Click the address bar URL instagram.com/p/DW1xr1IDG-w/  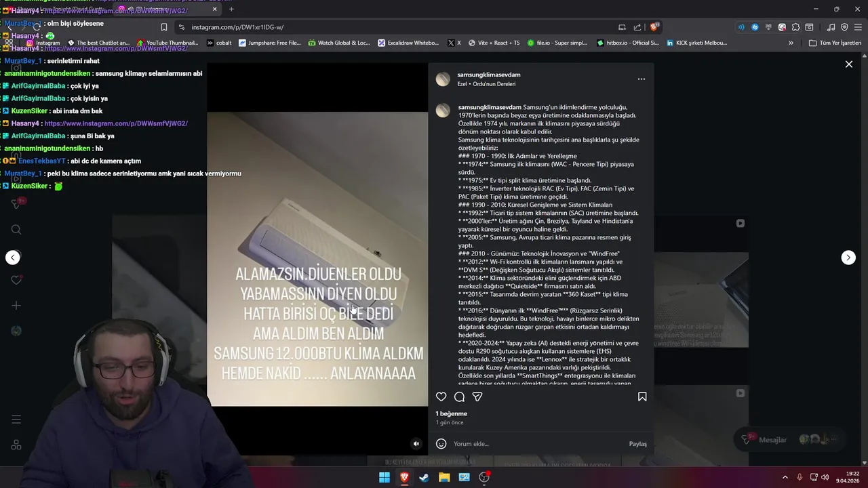tap(237, 27)
